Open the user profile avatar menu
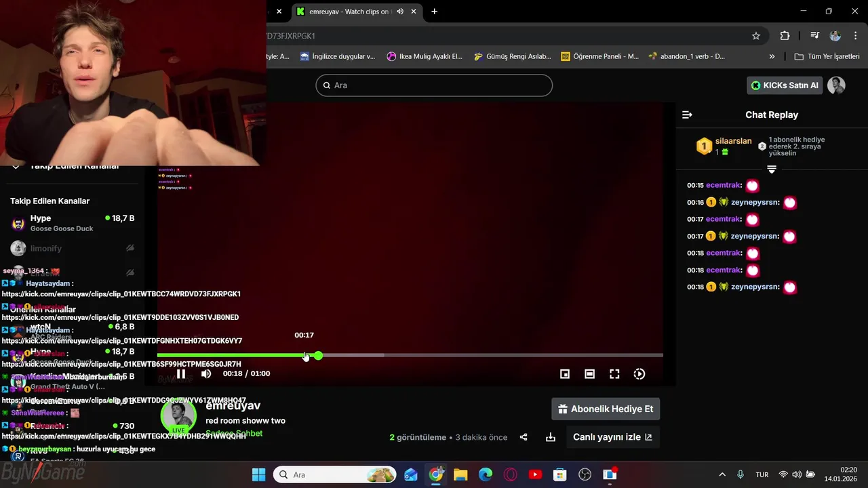Viewport: 868px width, 488px height. [836, 85]
